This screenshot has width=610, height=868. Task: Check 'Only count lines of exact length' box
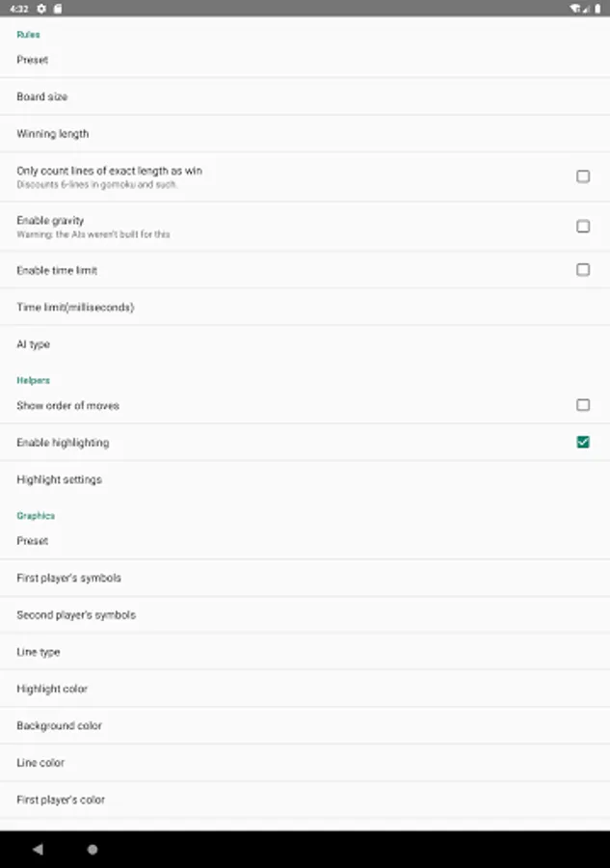click(x=583, y=176)
